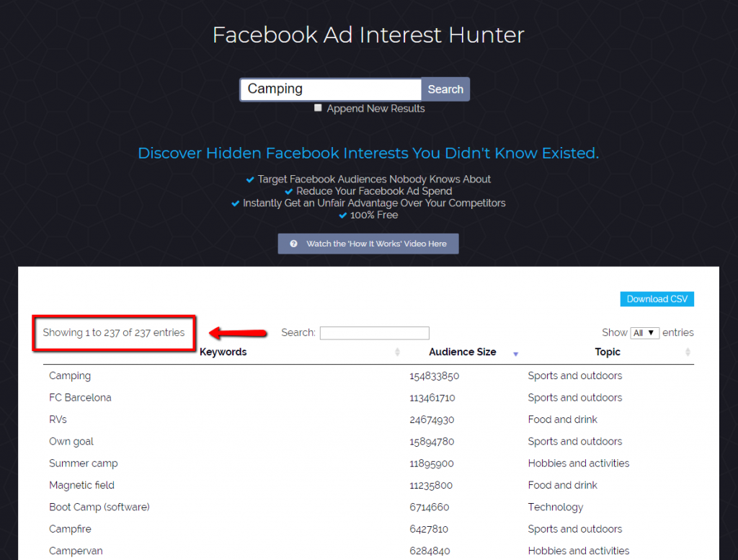Image resolution: width=738 pixels, height=560 pixels.
Task: Click the Topic column header
Action: (608, 352)
